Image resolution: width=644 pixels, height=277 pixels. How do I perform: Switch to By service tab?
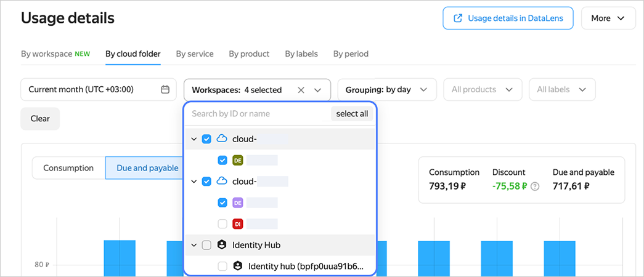pos(195,54)
